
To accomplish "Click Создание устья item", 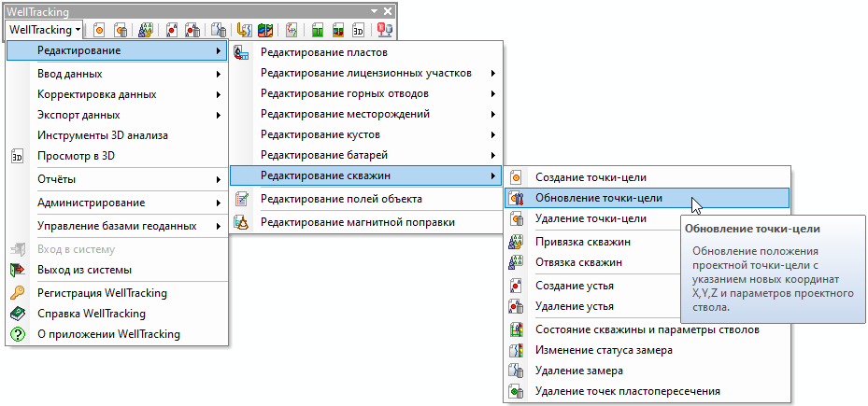I will [x=574, y=286].
